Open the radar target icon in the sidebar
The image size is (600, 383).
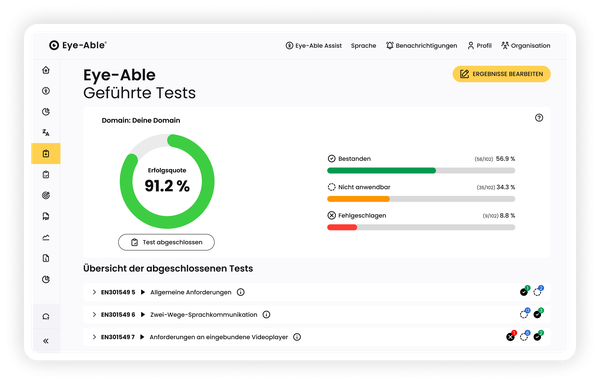pos(46,196)
